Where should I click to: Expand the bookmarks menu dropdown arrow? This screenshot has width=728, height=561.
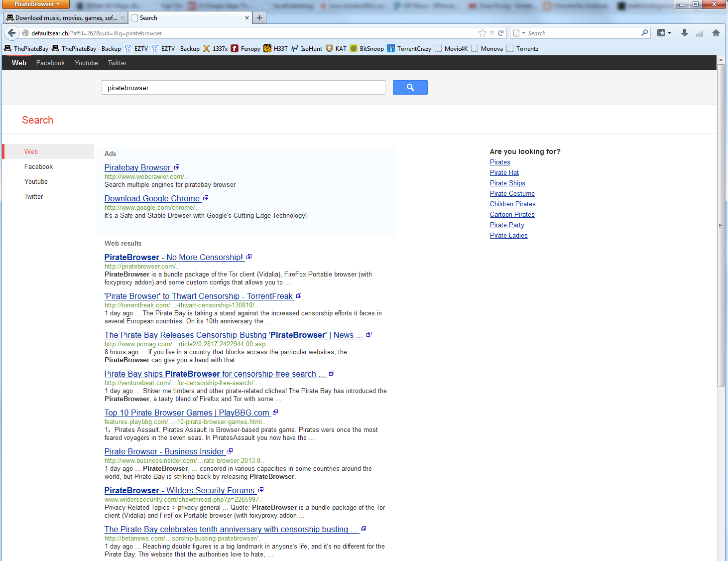point(670,33)
